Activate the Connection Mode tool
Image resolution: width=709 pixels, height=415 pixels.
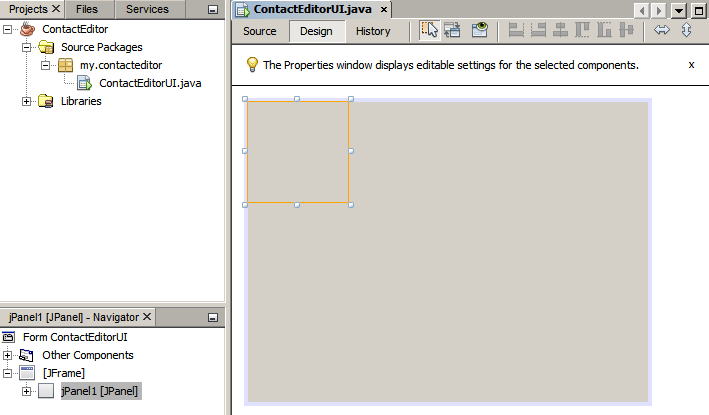(x=453, y=30)
